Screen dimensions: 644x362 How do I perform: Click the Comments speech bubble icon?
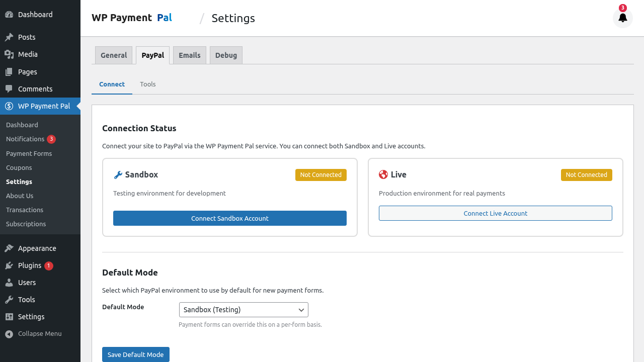8,88
